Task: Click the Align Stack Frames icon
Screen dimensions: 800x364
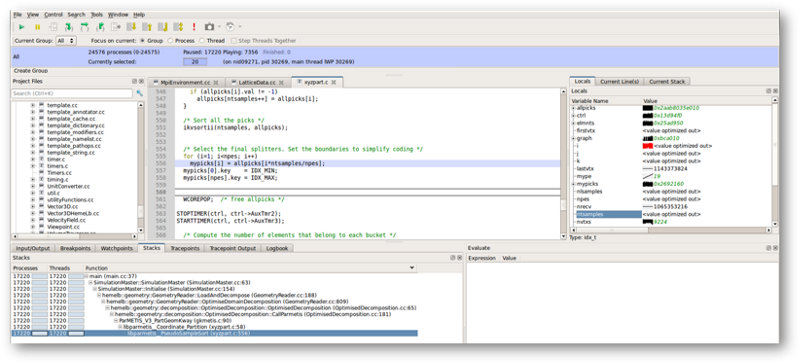Action: tap(178, 27)
